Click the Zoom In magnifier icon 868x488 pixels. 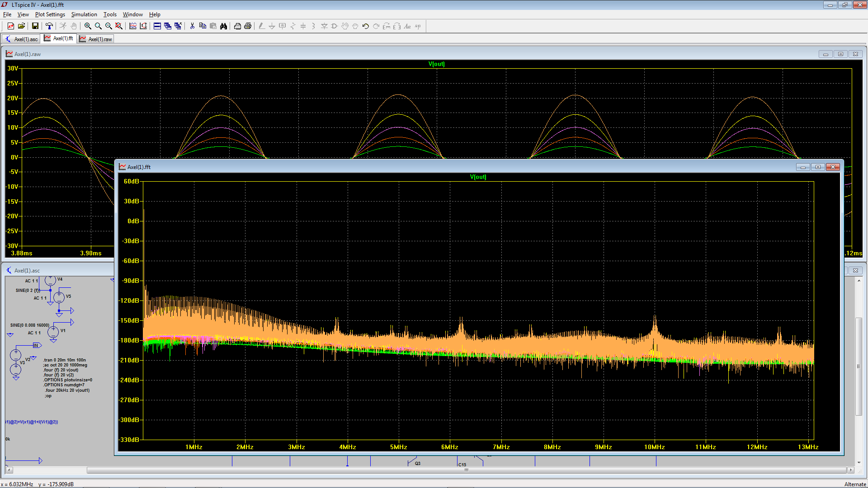(x=88, y=26)
